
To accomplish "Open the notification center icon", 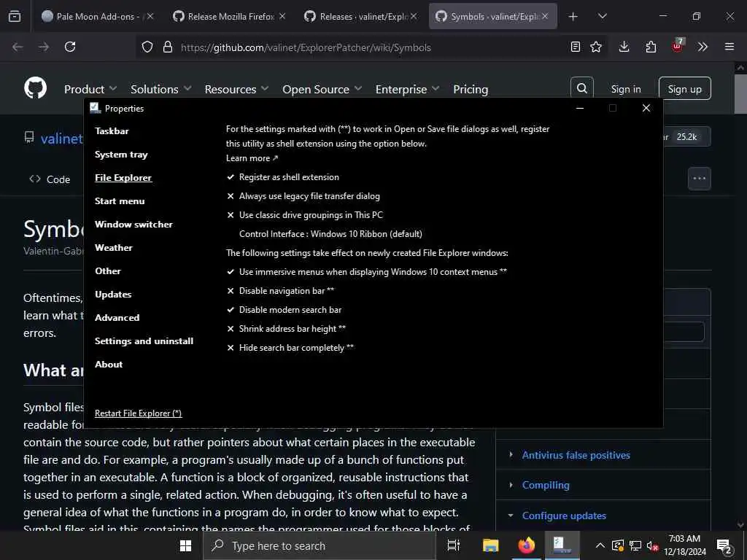I will (724, 546).
